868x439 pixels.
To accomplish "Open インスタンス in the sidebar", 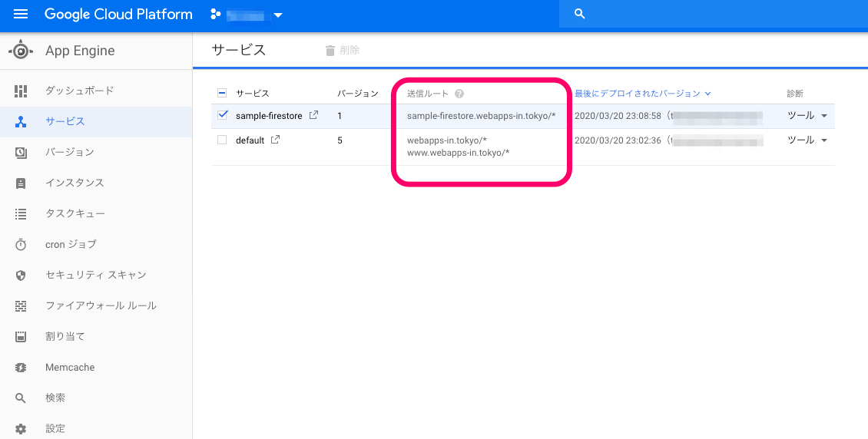I will [75, 183].
